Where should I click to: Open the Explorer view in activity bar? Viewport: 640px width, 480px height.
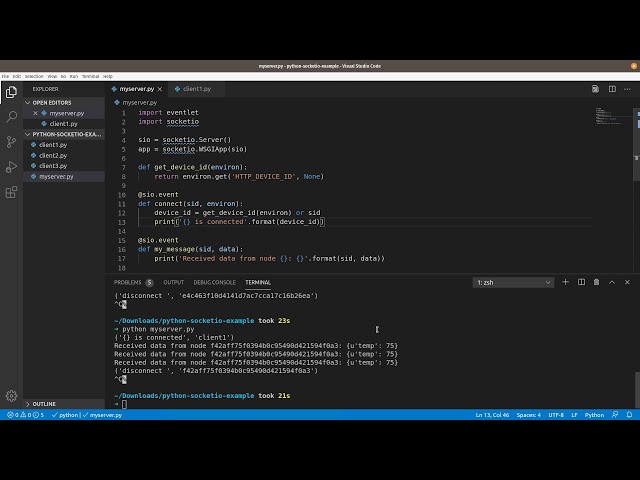click(x=11, y=92)
